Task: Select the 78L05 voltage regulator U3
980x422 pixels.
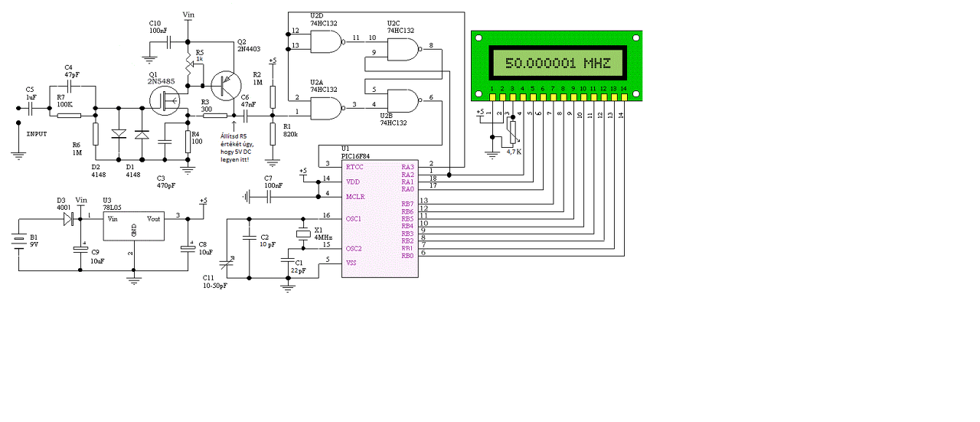Action: (x=133, y=227)
